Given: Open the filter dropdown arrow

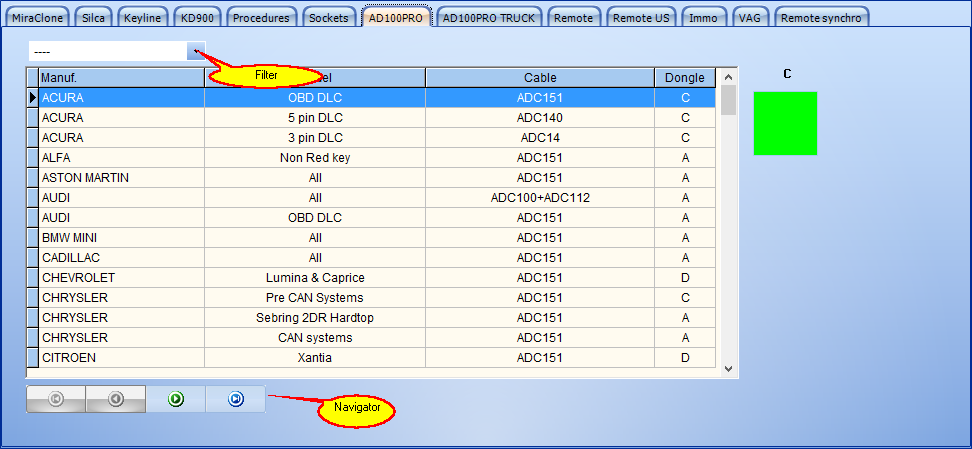Looking at the screenshot, I should click(x=196, y=51).
